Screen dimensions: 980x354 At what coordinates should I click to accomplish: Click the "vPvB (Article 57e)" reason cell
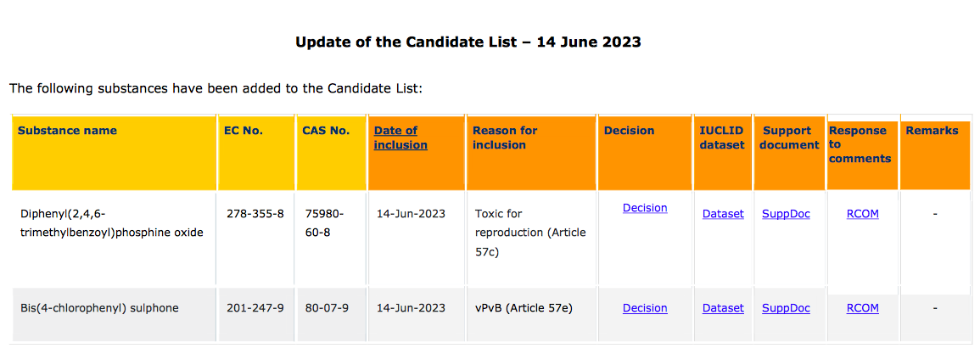pos(524,308)
